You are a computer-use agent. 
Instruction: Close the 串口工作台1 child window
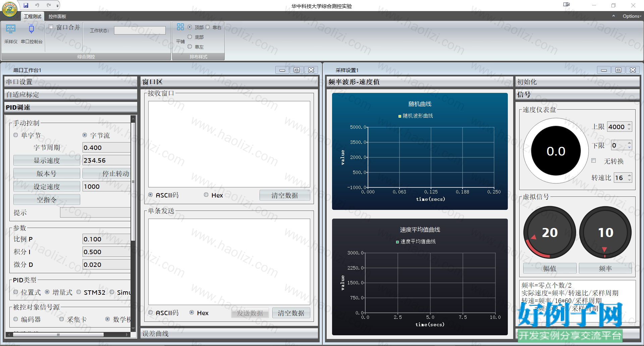coord(311,70)
